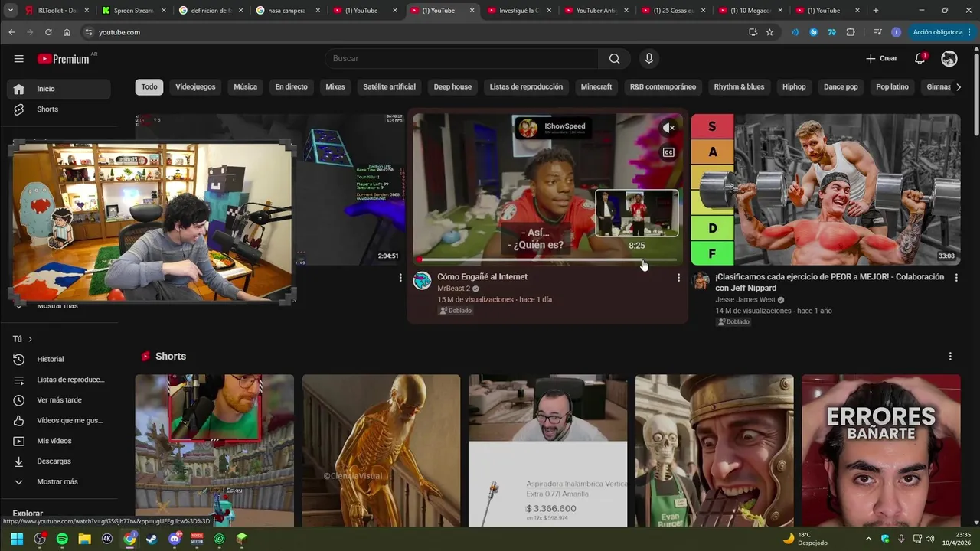
Task: Expand the Tú section chevron
Action: [30, 339]
